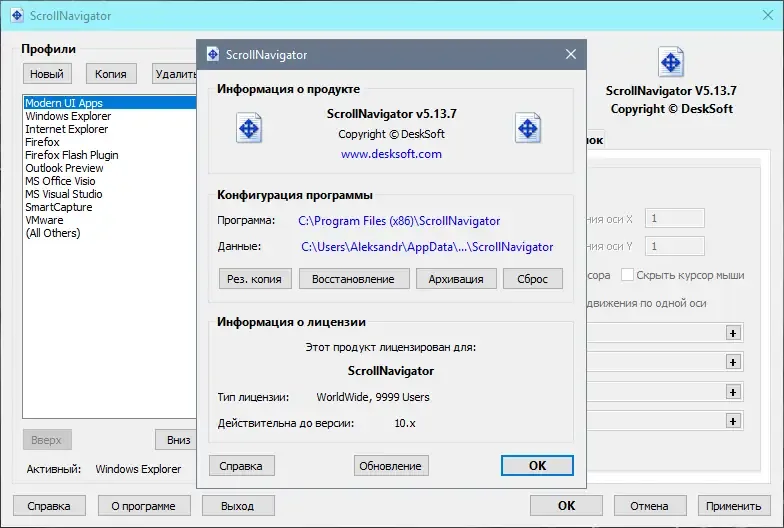Click the second plus button in main window

(733, 362)
